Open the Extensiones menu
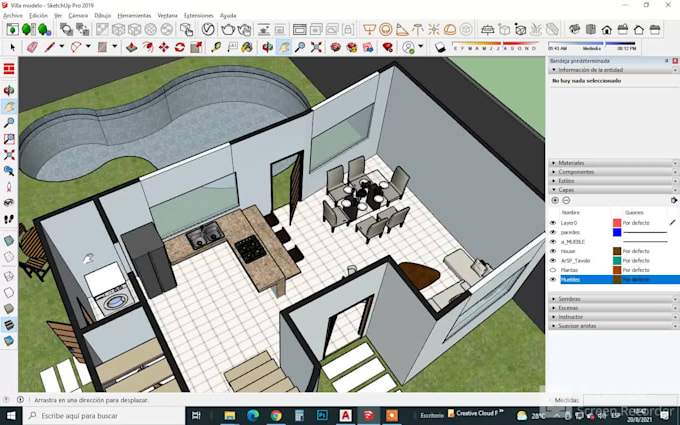 pos(199,16)
